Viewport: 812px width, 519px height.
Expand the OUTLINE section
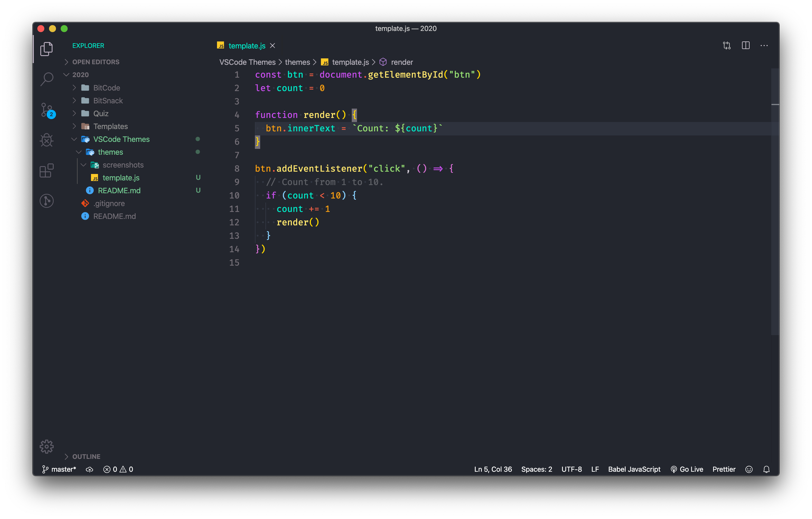click(86, 457)
